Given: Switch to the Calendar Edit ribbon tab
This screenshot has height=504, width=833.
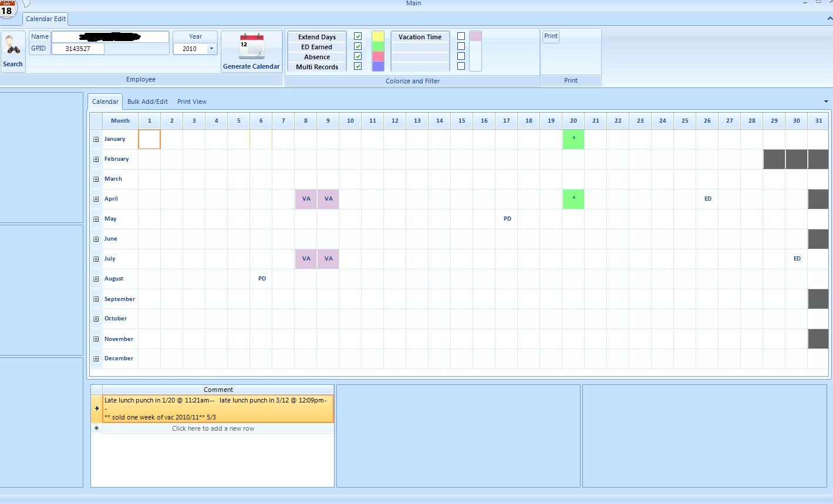Looking at the screenshot, I should tap(46, 19).
